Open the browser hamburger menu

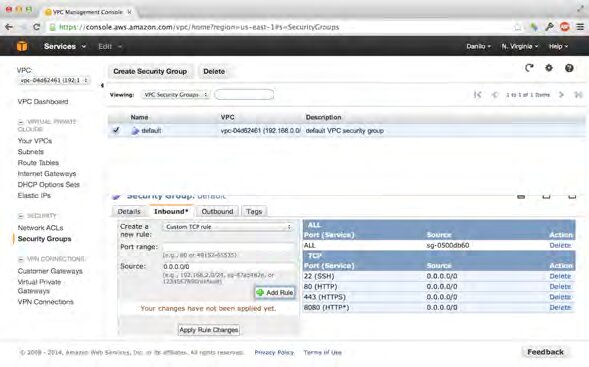[580, 27]
